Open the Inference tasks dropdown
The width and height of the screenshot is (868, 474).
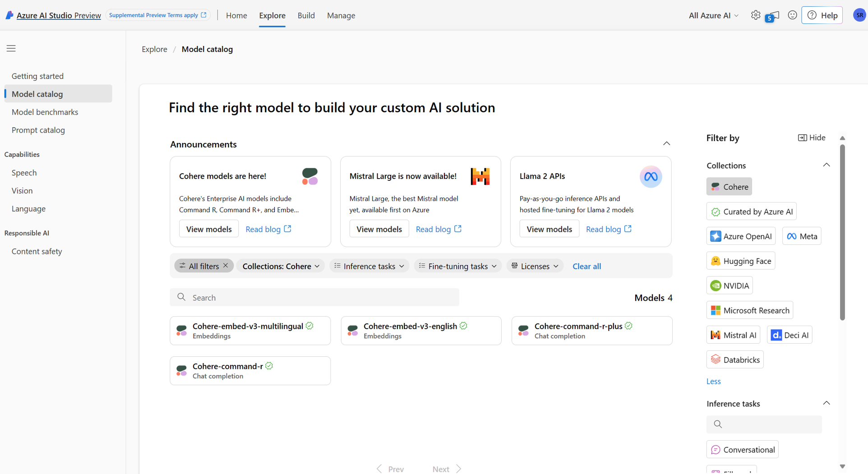(369, 266)
